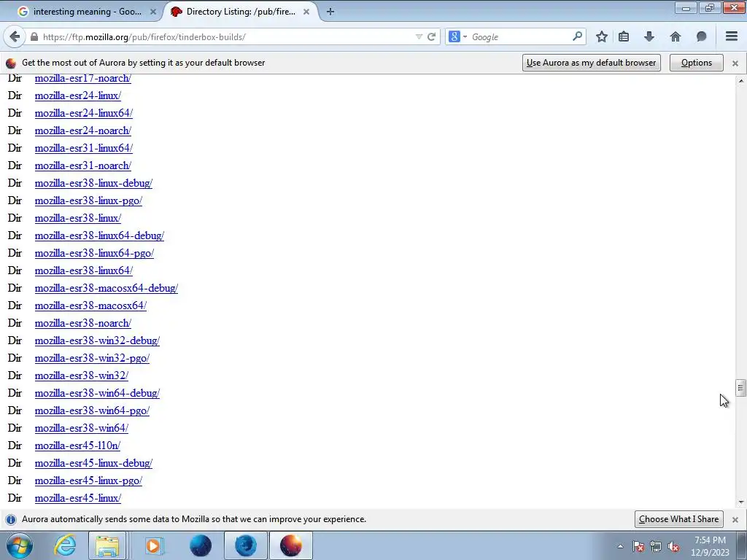
Task: Close the Directory Listing tab
Action: [306, 12]
